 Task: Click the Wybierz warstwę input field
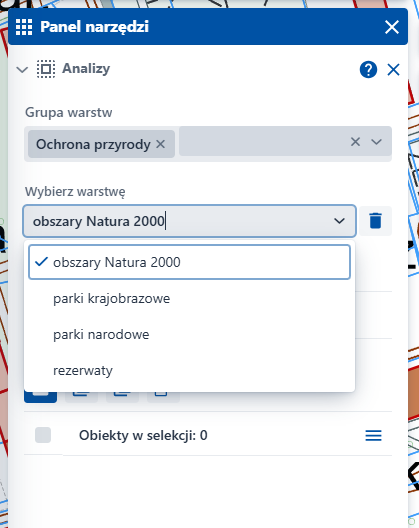pyautogui.click(x=189, y=221)
